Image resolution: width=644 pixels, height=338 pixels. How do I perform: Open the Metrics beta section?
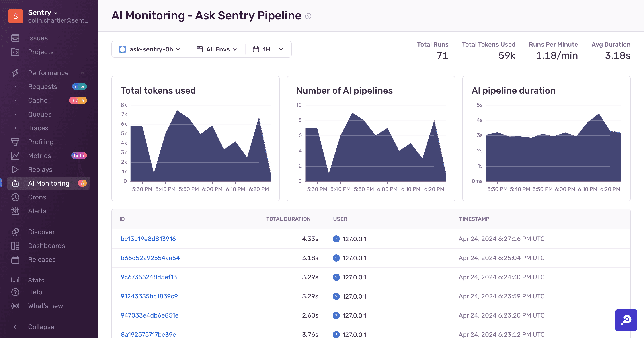pos(39,156)
